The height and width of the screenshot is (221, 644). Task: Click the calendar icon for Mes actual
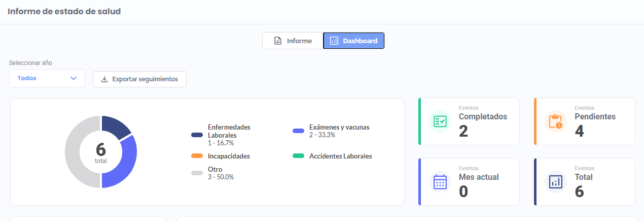(x=440, y=182)
